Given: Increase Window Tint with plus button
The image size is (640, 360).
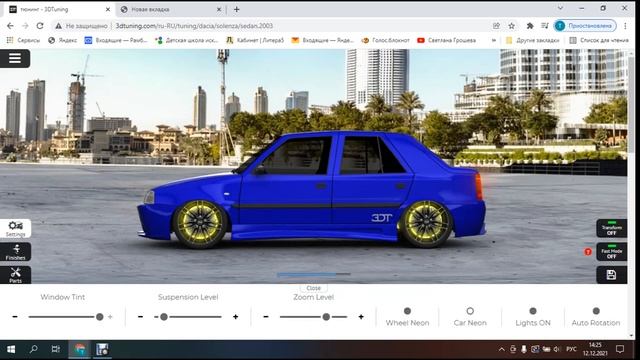Looking at the screenshot, I should click(x=110, y=317).
